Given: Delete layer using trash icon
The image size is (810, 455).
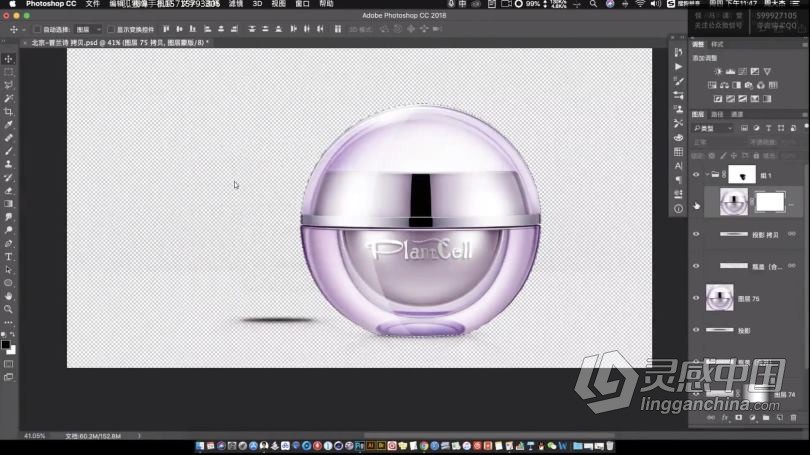Looking at the screenshot, I should (793, 417).
